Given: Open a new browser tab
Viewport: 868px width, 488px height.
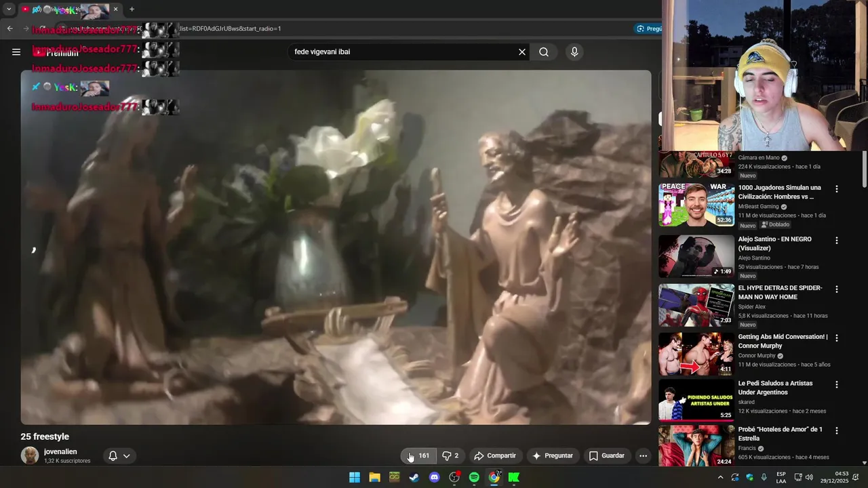Looking at the screenshot, I should pos(132,9).
